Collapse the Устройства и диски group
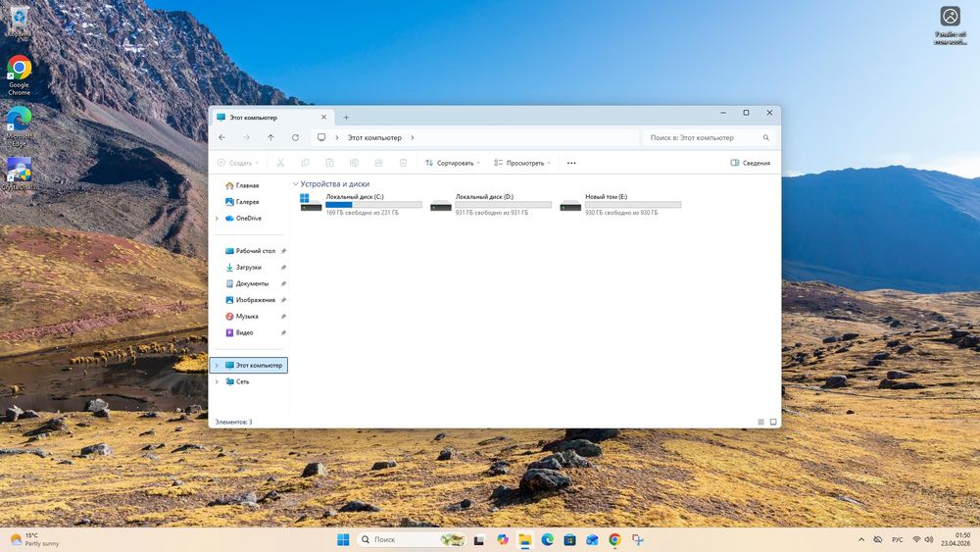980x552 pixels. pyautogui.click(x=296, y=183)
